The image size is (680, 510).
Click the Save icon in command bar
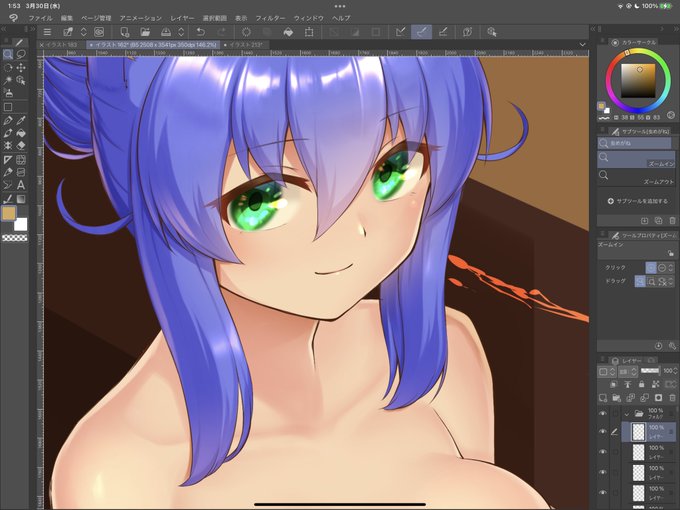[x=166, y=32]
